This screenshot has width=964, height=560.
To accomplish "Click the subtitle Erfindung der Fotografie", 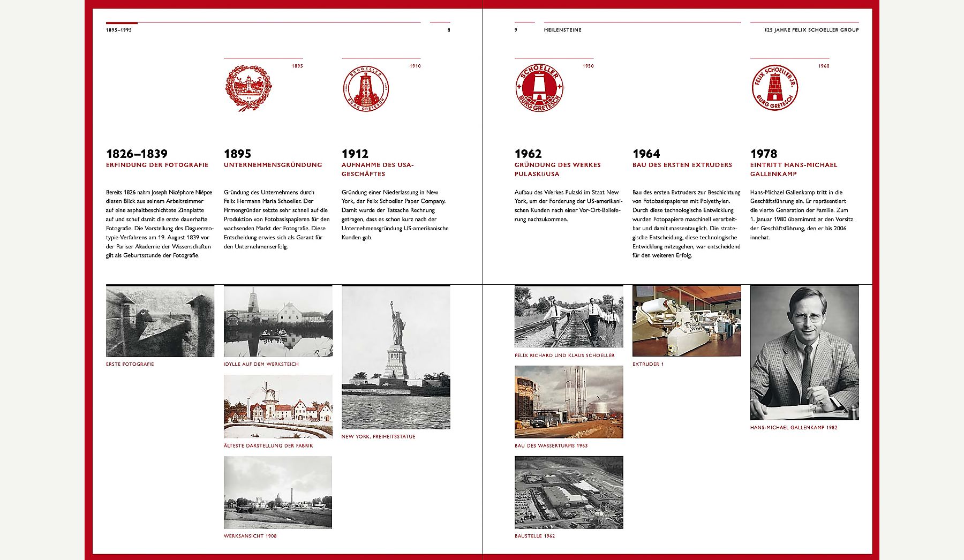I will point(157,165).
